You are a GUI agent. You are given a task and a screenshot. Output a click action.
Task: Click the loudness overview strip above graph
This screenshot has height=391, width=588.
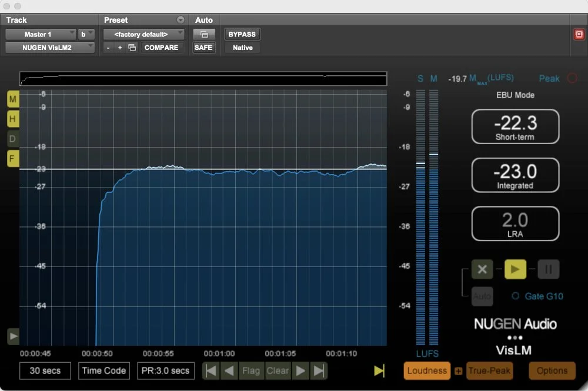point(203,79)
